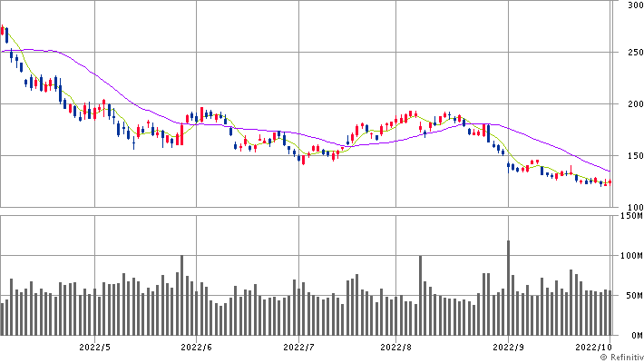This screenshot has width=644, height=363.
Task: Click the last candlestick at chart's right edge
Action: (x=610, y=182)
